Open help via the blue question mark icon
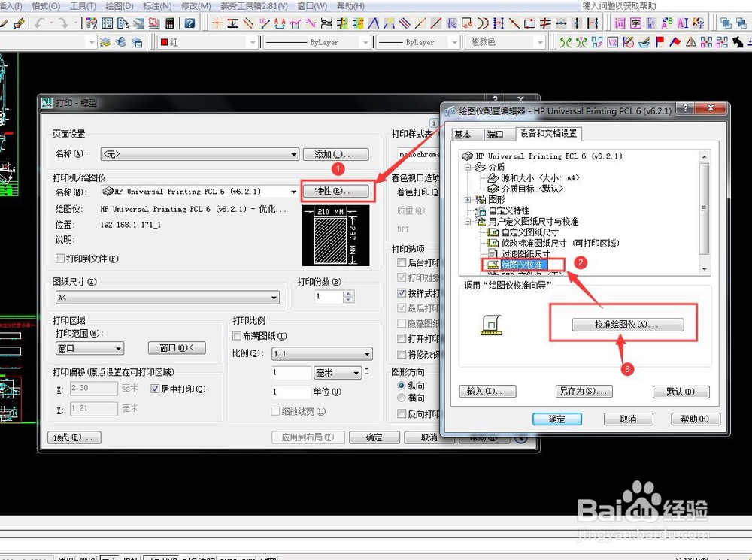 (x=190, y=23)
